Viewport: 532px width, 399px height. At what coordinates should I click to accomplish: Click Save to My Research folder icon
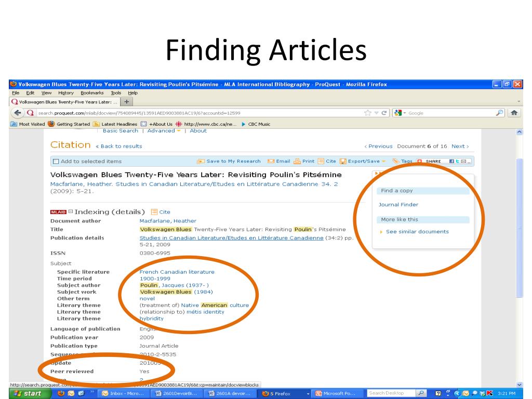coord(201,162)
